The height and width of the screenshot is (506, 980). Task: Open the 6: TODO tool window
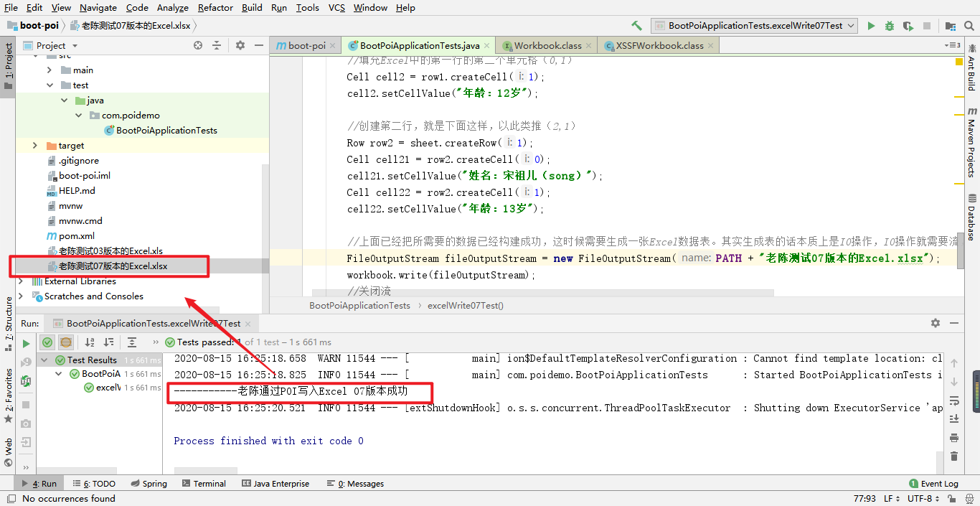pos(93,484)
